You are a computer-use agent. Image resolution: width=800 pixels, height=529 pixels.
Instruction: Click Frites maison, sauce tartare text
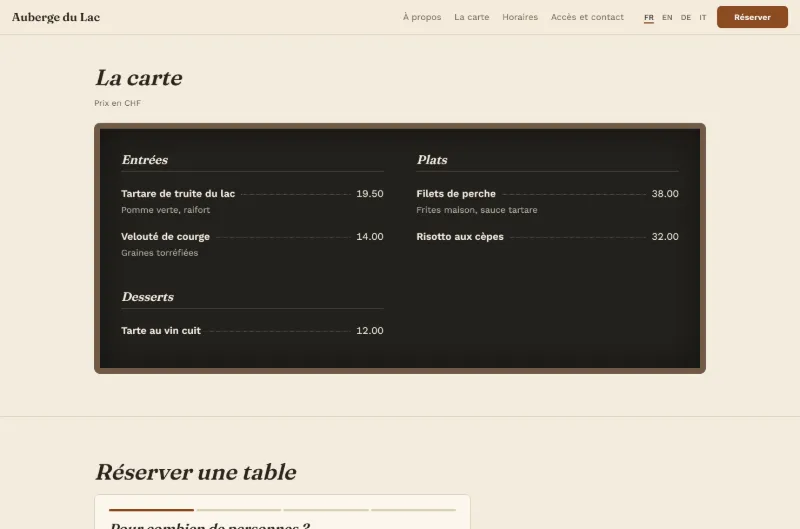click(x=477, y=210)
